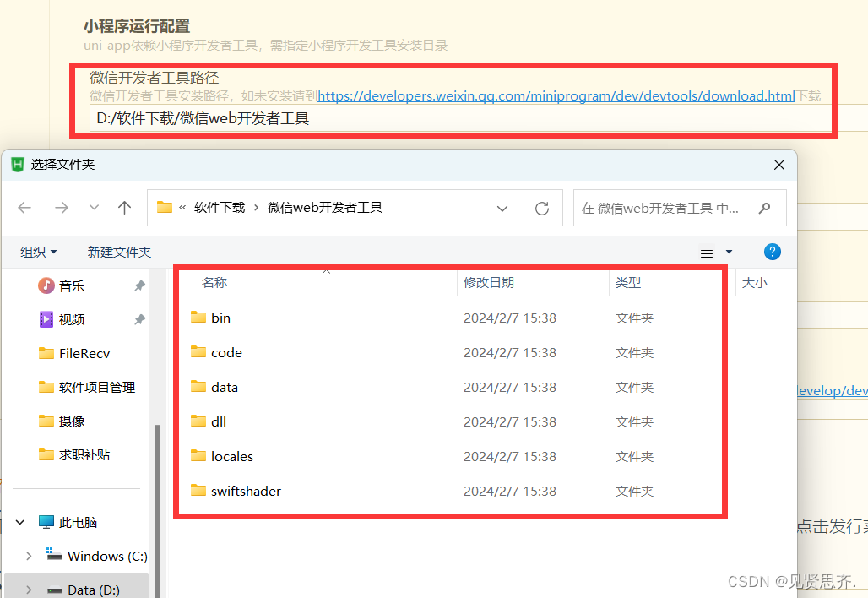868x598 pixels.
Task: Select the bin folder
Action: coord(220,318)
